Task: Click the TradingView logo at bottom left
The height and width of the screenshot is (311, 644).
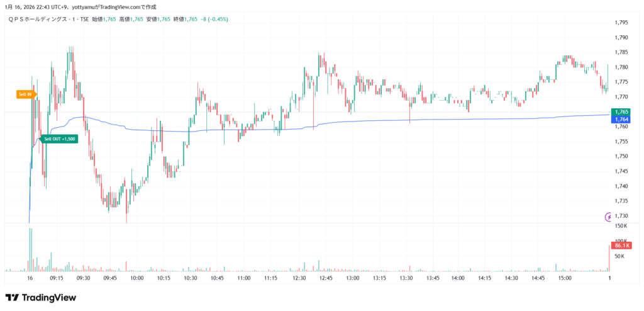Action: coord(40,297)
